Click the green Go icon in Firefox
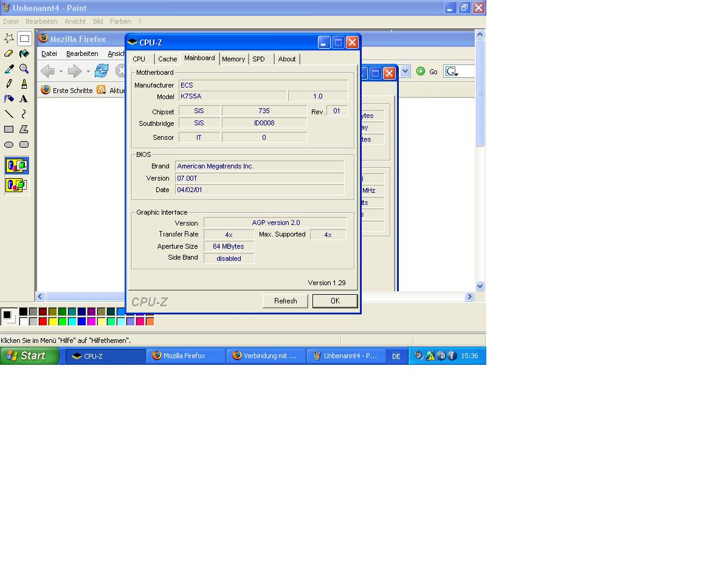Image resolution: width=707 pixels, height=588 pixels. [x=421, y=71]
